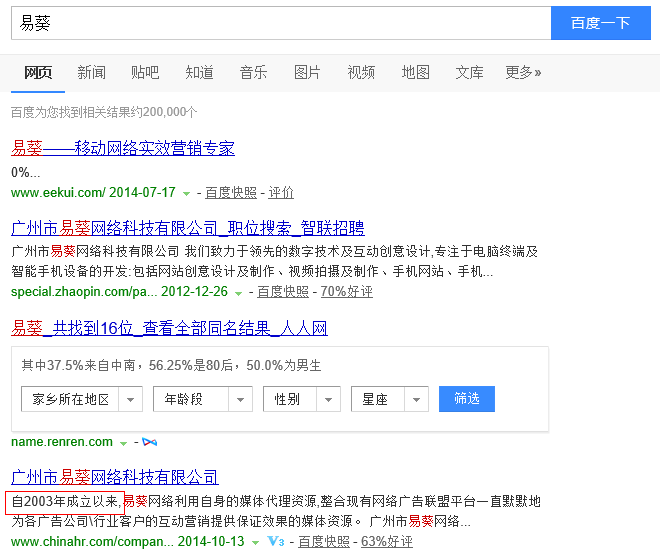Click the 70%好评 rating link
The width and height of the screenshot is (660, 552).
pos(347,292)
